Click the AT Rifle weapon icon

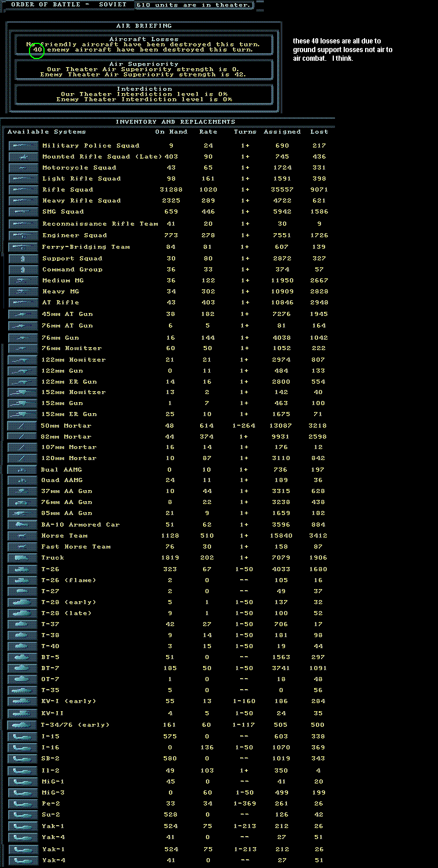point(24,303)
